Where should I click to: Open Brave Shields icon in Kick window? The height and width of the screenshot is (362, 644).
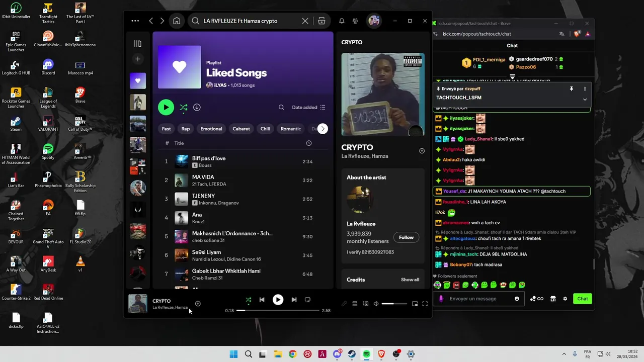(577, 34)
